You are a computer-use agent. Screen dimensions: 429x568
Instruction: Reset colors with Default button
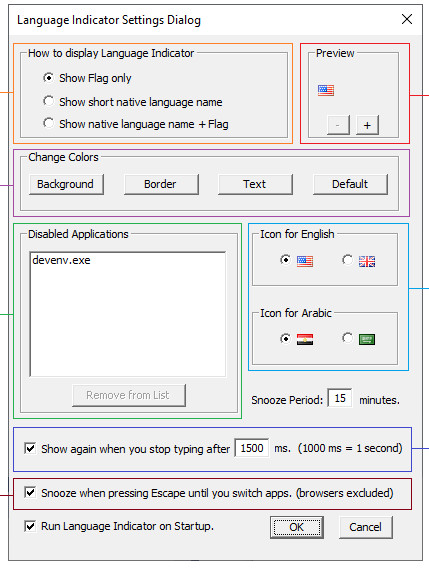click(x=350, y=184)
